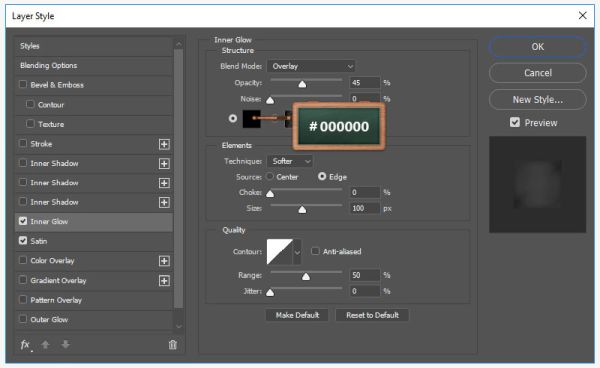Add another Stroke with plus icon
The width and height of the screenshot is (600, 368).
click(x=164, y=144)
